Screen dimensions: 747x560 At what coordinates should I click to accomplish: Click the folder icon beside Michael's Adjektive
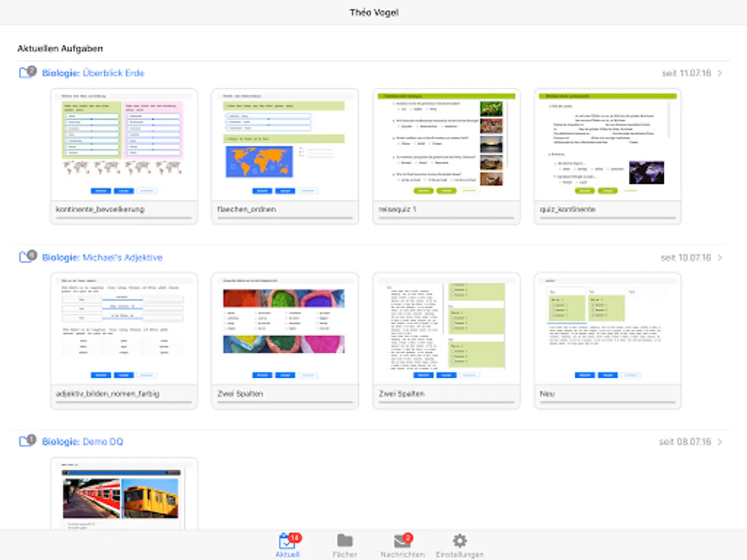(27, 256)
